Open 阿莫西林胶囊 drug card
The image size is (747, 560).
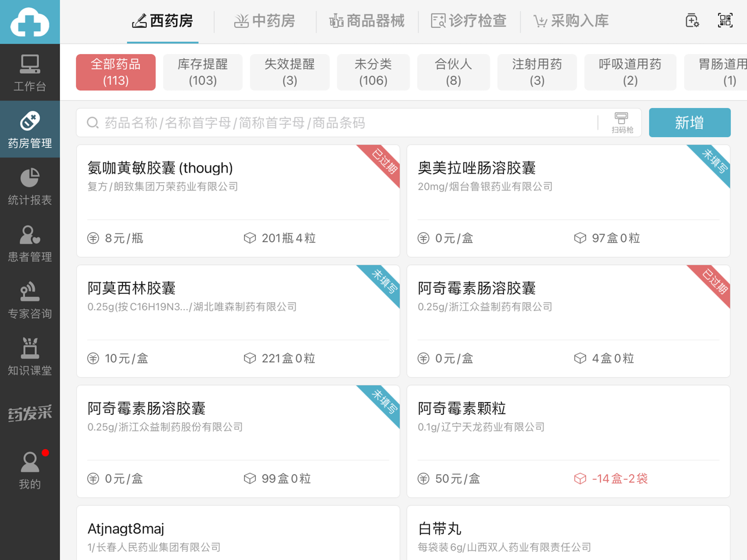(238, 321)
